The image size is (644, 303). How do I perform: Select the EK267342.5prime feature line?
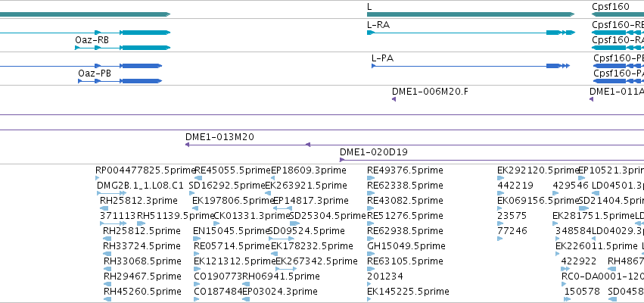pyautogui.click(x=286, y=269)
